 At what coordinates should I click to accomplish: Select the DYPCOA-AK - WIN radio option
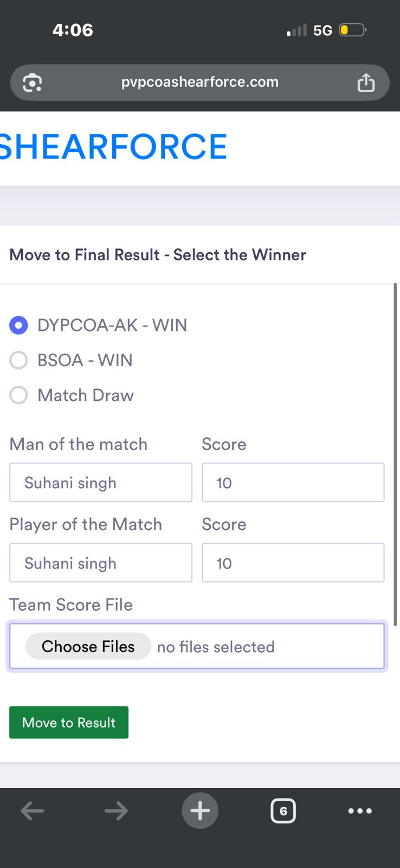pyautogui.click(x=19, y=325)
